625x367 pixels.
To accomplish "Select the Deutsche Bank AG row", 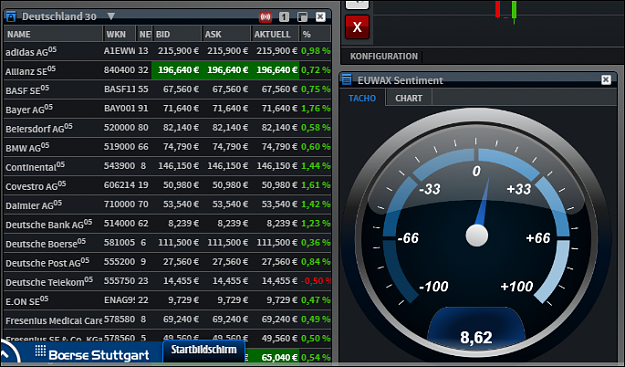I will click(167, 223).
